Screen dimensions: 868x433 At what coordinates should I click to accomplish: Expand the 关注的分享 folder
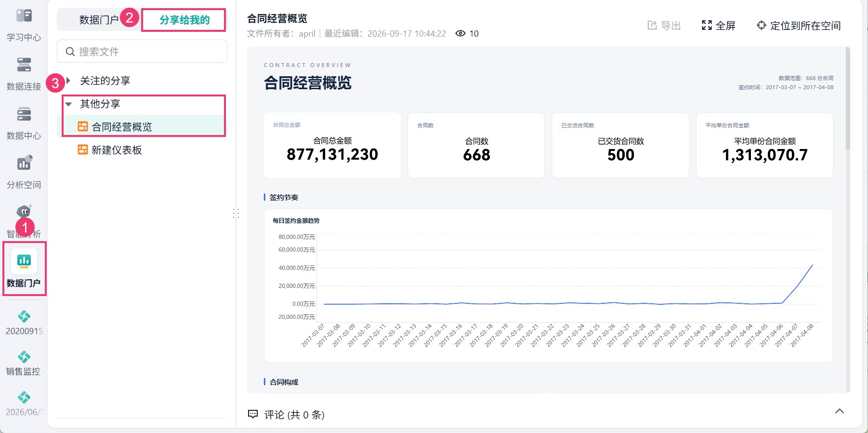[x=68, y=81]
